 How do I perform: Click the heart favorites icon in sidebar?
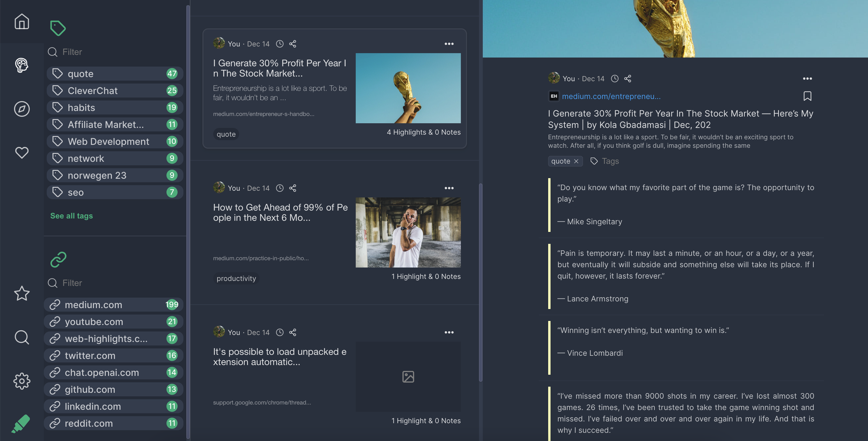point(22,153)
